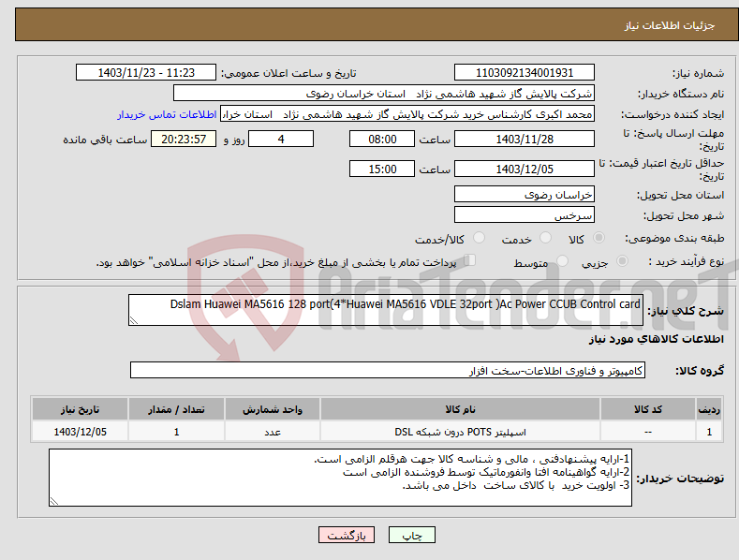Toggle the Islamic treasury payment checkbox
The height and width of the screenshot is (560, 739).
pos(470,259)
